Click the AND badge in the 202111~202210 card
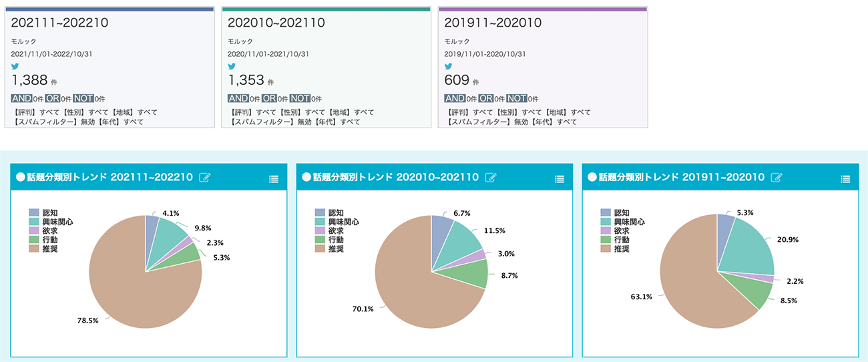Screen dimensions: 868x362 (x=24, y=98)
